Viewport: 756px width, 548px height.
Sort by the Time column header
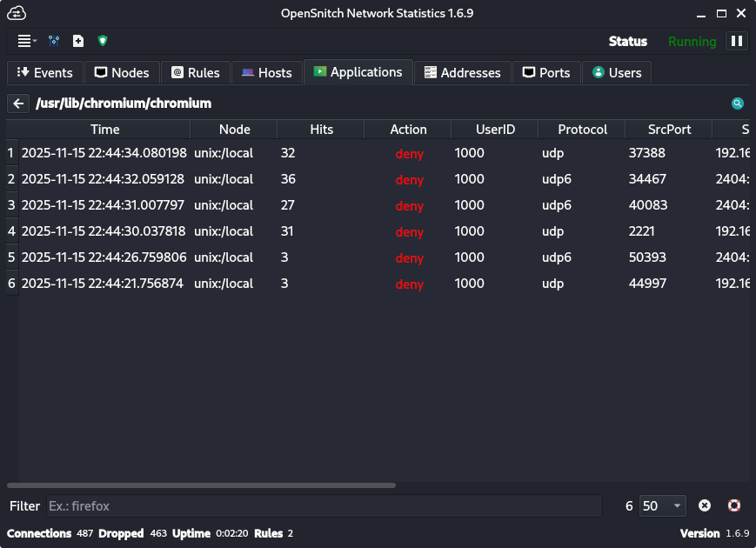[104, 129]
